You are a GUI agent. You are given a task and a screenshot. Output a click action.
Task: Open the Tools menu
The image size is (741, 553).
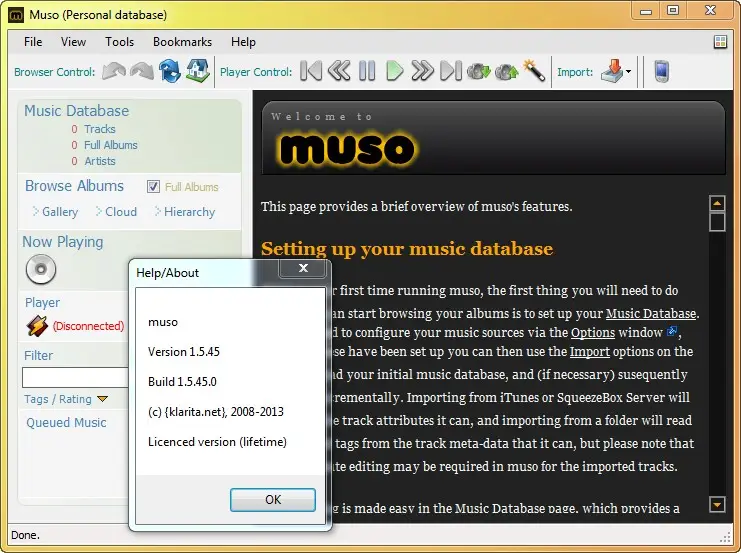click(x=120, y=42)
